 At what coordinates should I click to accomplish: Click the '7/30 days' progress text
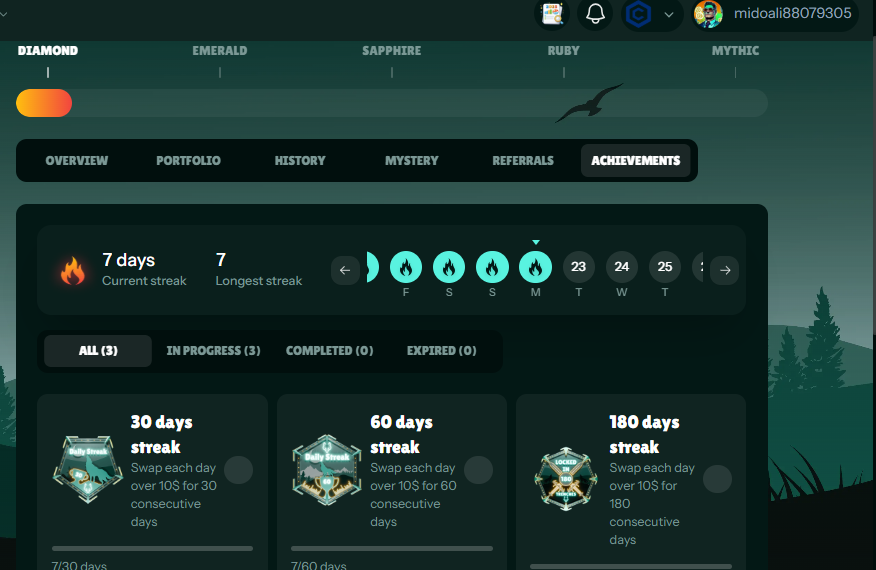pos(79,564)
